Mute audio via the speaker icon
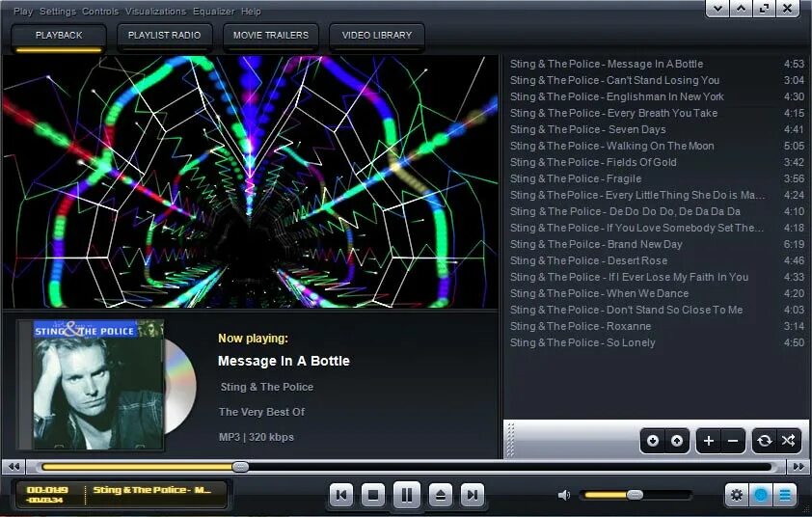This screenshot has width=812, height=517. point(563,495)
